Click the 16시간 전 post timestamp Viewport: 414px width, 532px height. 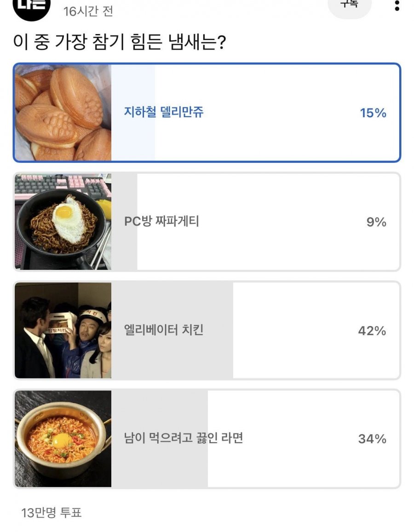pos(88,11)
